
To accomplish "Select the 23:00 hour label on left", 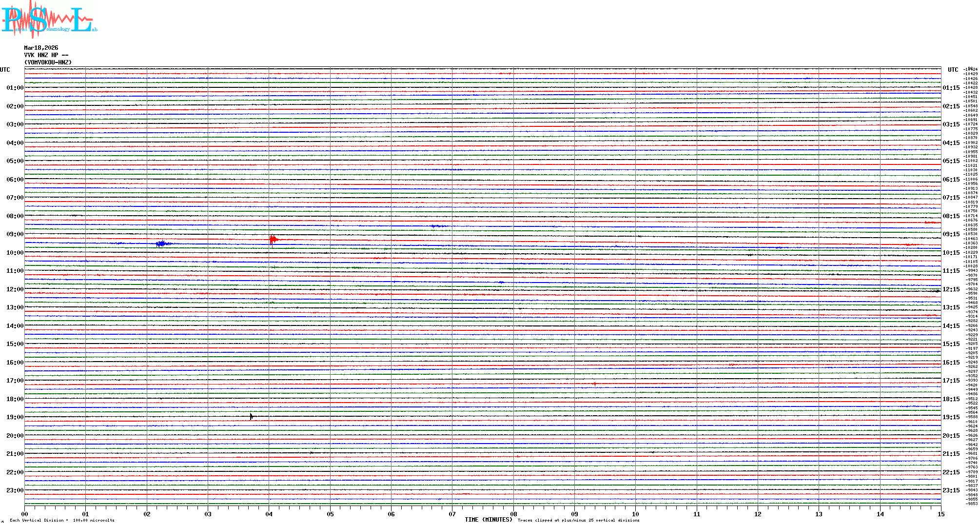I will (x=15, y=490).
